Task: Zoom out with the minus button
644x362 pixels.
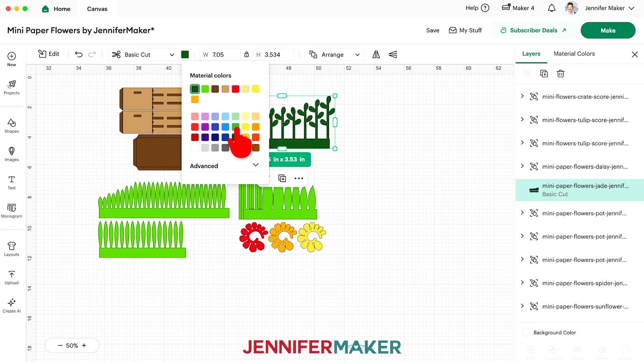Action: tap(60, 345)
